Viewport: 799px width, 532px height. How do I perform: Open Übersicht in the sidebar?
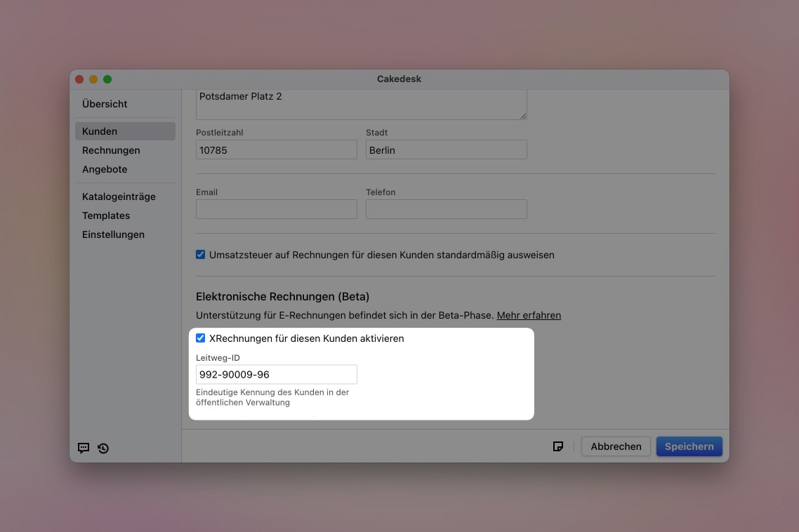104,103
